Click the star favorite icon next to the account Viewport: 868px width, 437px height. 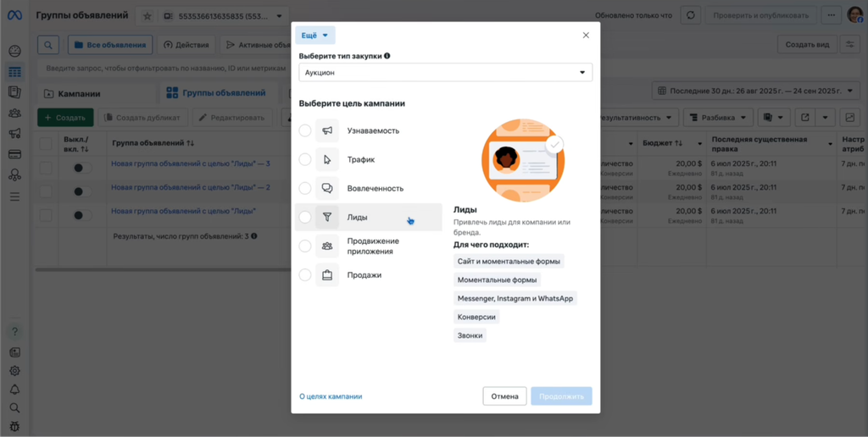tap(147, 16)
